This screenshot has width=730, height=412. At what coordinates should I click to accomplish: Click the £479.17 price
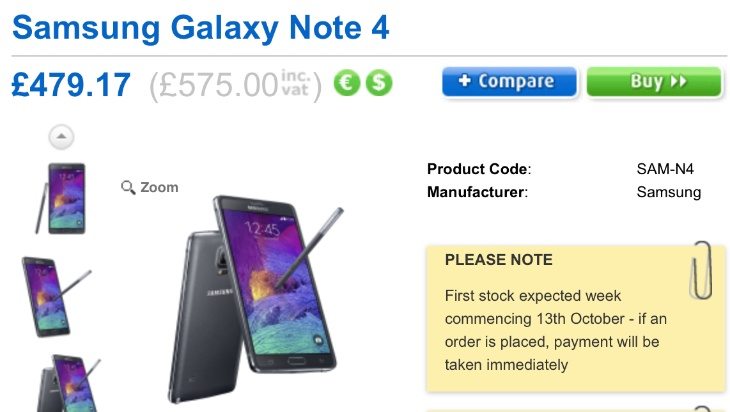tap(71, 85)
